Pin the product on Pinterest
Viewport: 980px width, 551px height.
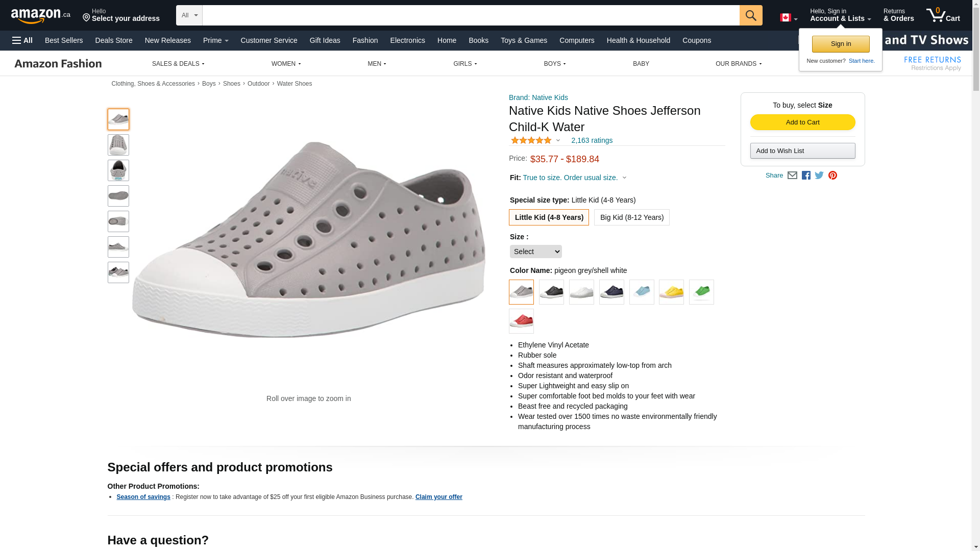(x=832, y=176)
